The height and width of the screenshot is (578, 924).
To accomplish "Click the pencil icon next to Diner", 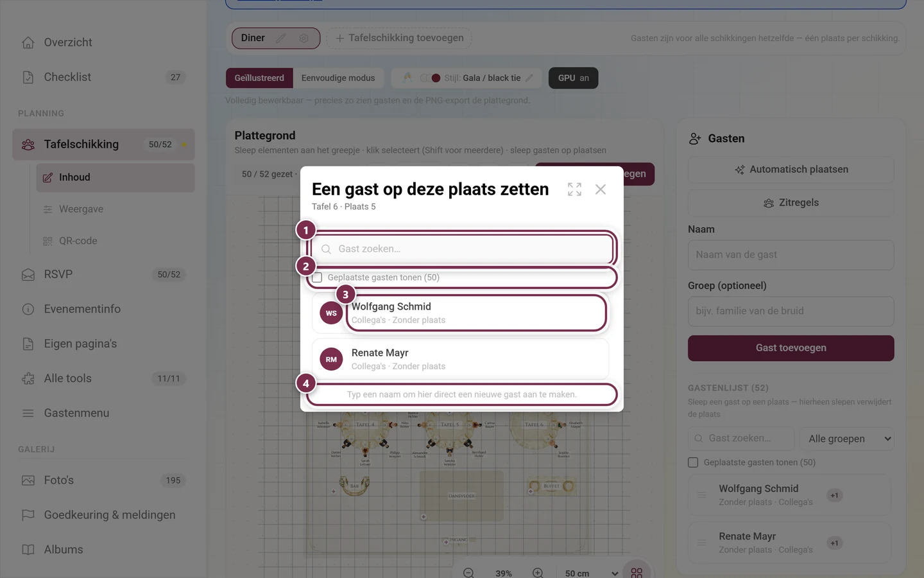I will pos(280,39).
